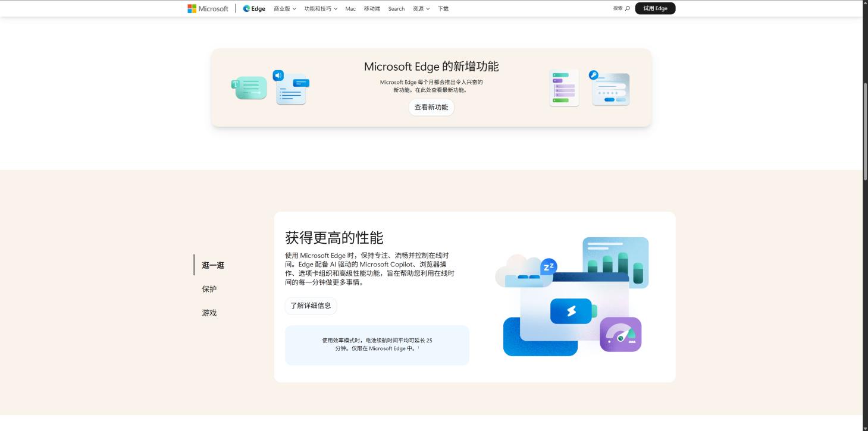Click the efficiency mode battery note
868x431 pixels.
pos(377,345)
